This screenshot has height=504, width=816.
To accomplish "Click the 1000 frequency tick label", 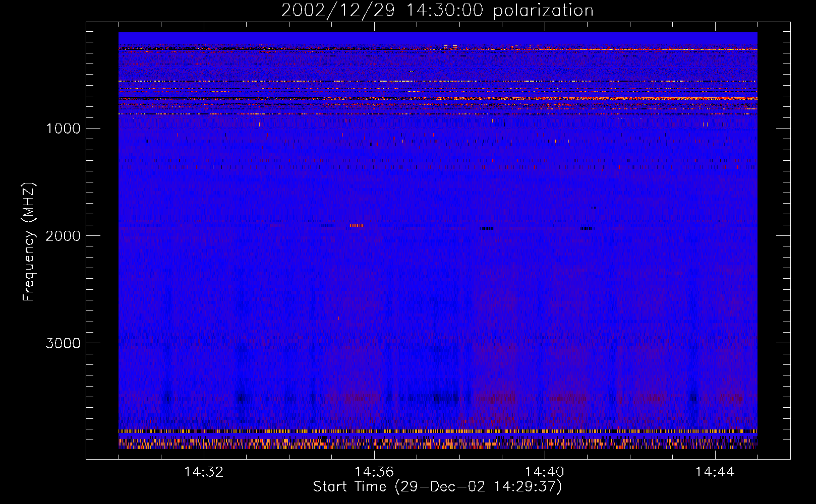I will (x=63, y=129).
